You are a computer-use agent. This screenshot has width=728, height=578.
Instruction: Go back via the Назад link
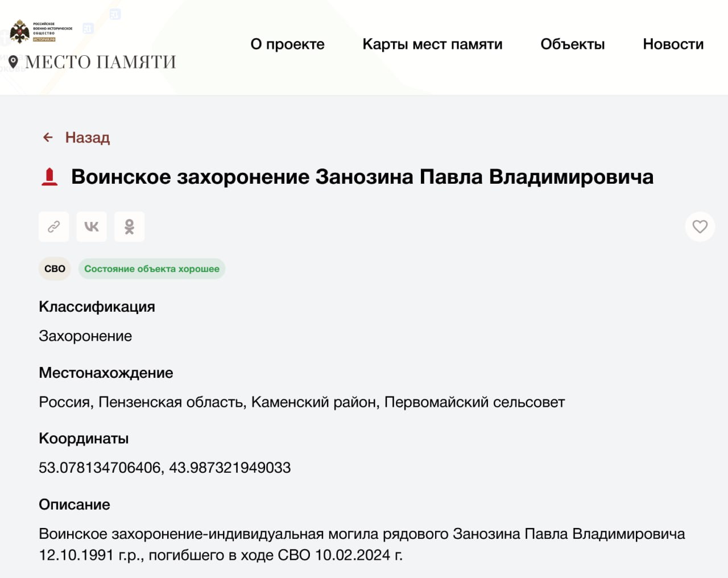(88, 137)
